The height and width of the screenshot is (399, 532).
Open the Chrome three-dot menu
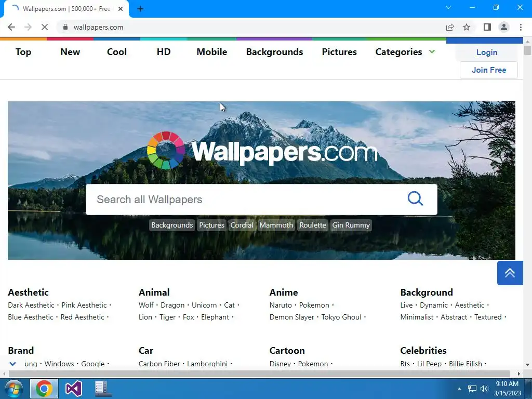pos(521,27)
